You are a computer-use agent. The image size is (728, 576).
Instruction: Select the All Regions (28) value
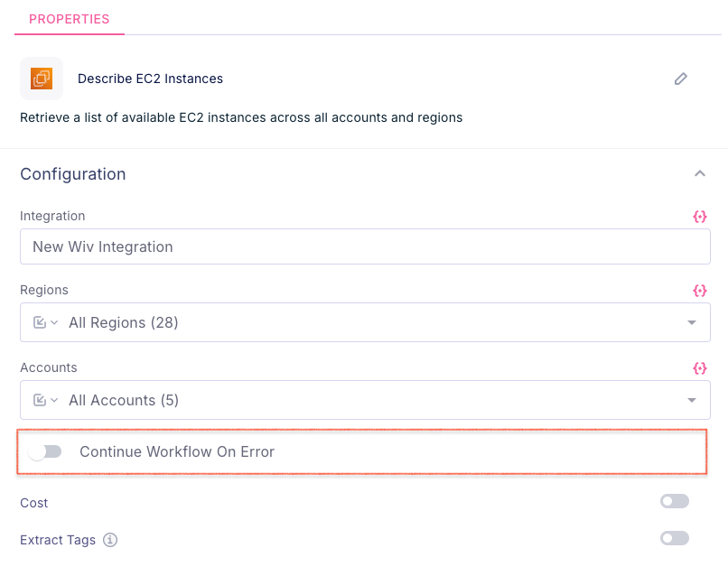point(124,322)
